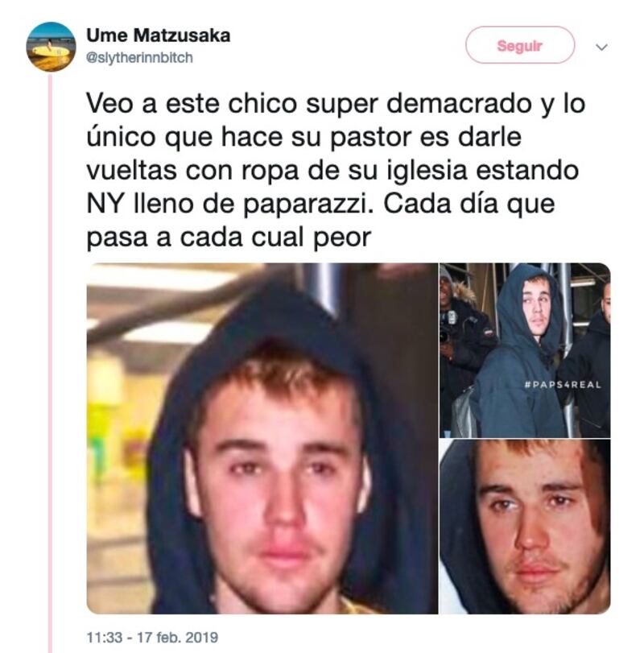Open the large left hooded man photo
644x653 pixels.
pos(262,438)
